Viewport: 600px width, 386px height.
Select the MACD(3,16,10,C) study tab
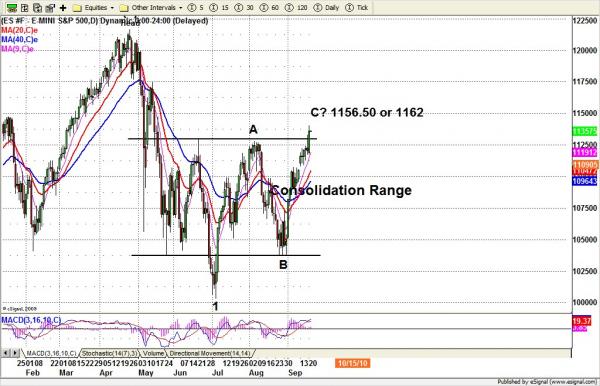click(x=51, y=353)
